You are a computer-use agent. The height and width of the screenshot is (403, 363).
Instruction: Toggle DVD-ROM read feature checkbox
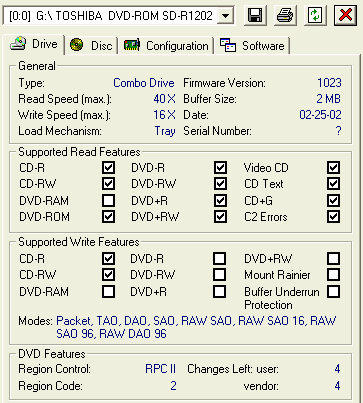coord(108,217)
